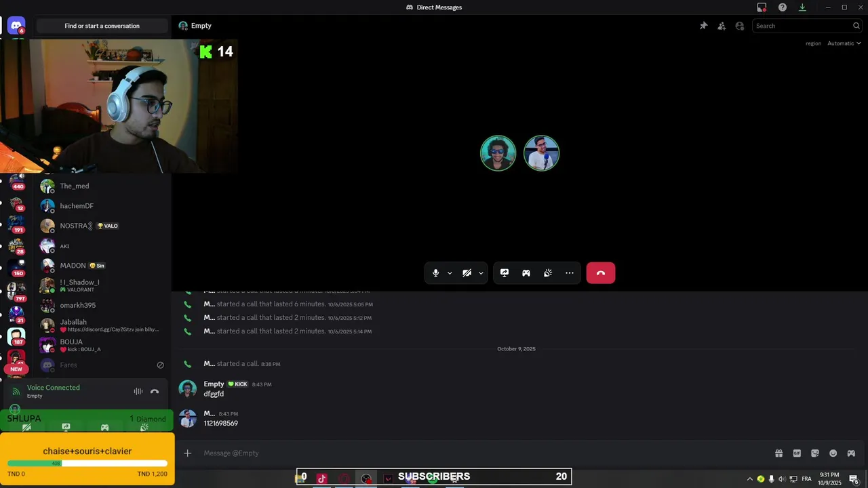868x488 pixels.
Task: Open the Discord inbox icon in title bar
Action: pos(762,7)
